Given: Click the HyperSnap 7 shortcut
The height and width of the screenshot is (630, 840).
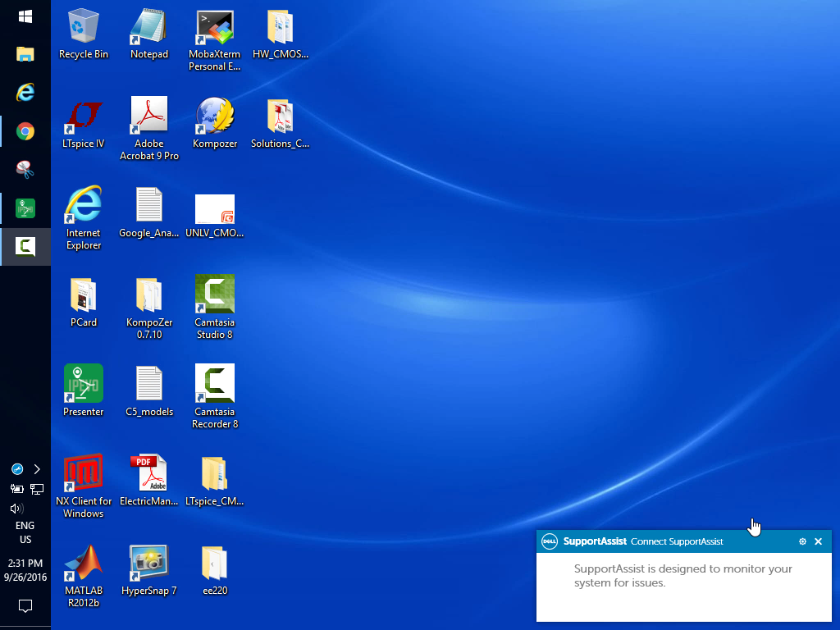Looking at the screenshot, I should pos(148,564).
